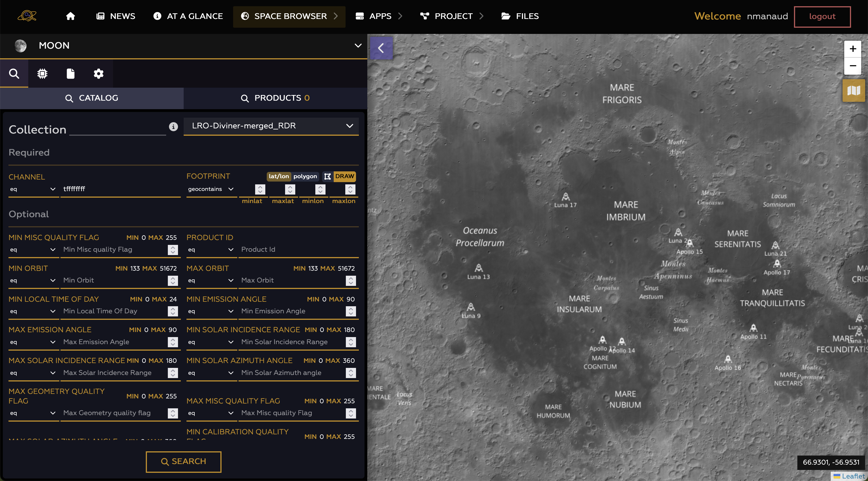Viewport: 868px width, 481px height.
Task: Click the Apollo 15 lander marker
Action: click(689, 243)
